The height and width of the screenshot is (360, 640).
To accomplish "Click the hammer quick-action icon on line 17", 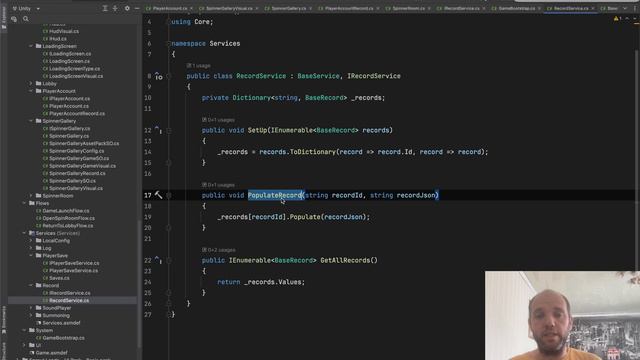I will click(x=158, y=195).
